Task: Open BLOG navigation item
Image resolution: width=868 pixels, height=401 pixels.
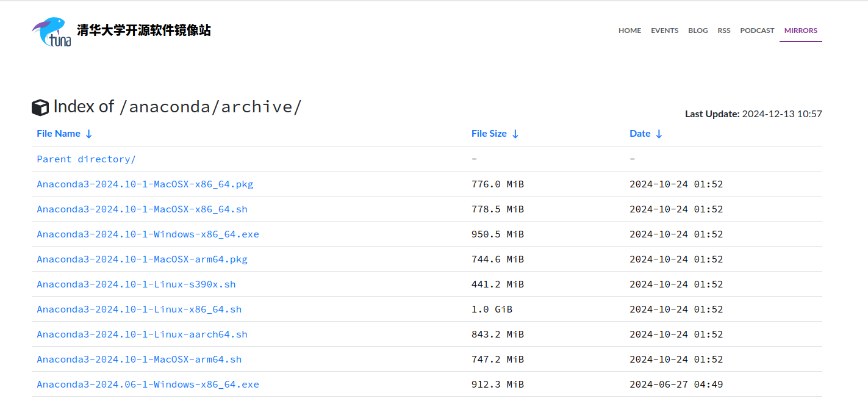Action: click(x=698, y=31)
